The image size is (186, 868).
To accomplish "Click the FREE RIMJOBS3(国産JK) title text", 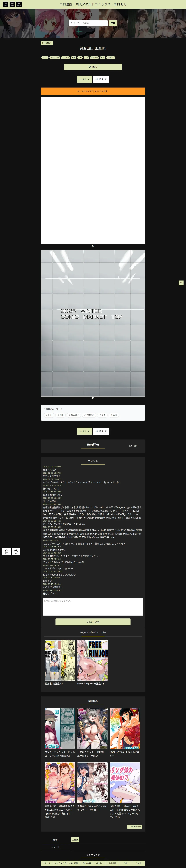I will click(x=91, y=684).
